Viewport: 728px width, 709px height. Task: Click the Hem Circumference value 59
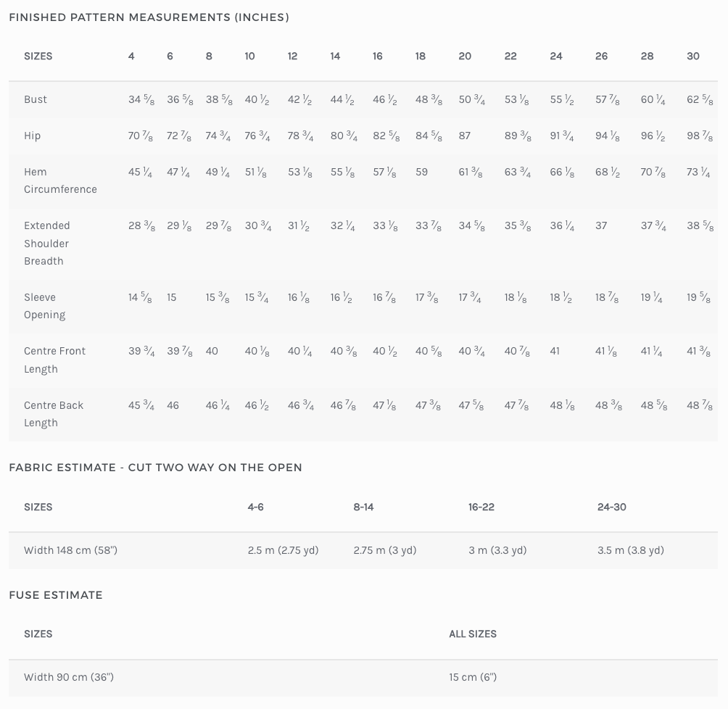[x=422, y=172]
